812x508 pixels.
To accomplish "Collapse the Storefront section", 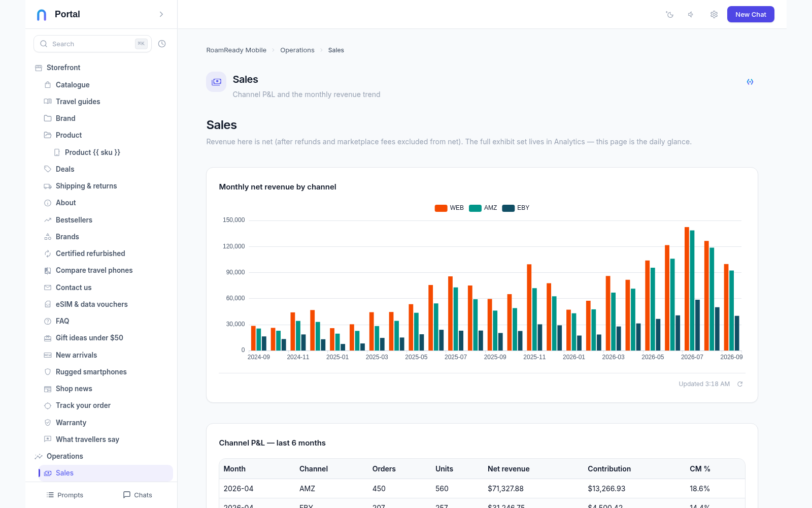I will tap(63, 68).
